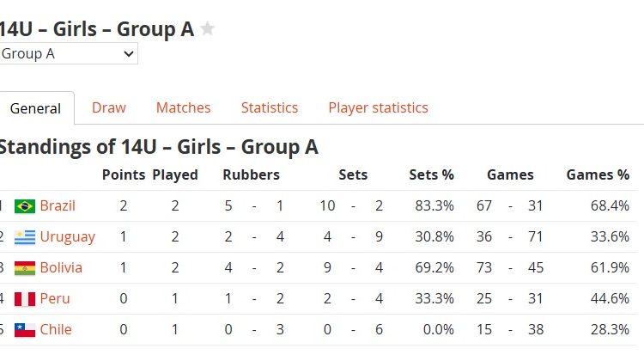
Task: Select the General tab
Action: (x=35, y=108)
